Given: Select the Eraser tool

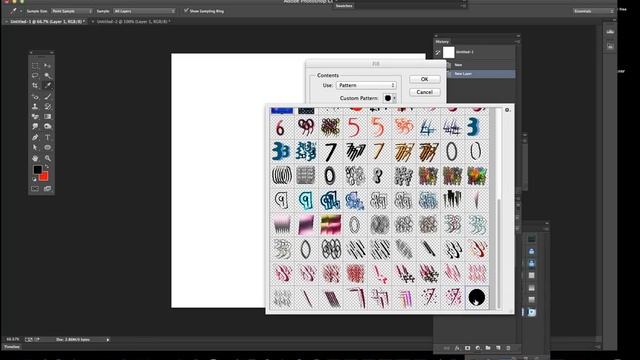Looking at the screenshot, I should [x=35, y=116].
